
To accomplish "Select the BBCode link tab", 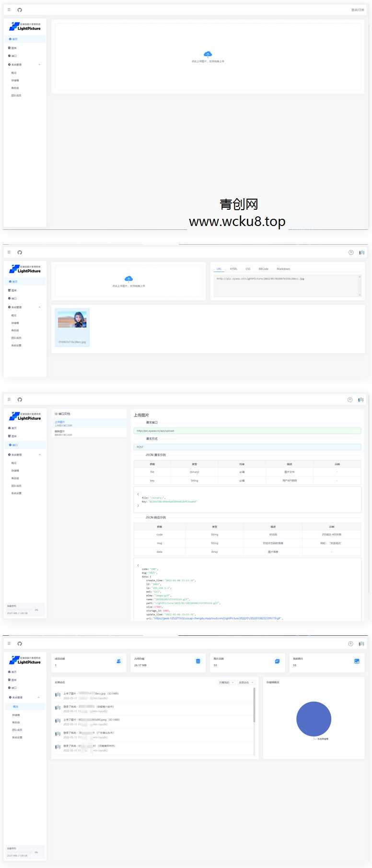I will (x=263, y=269).
